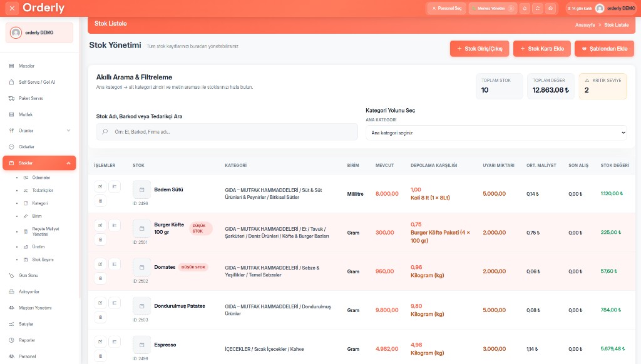
Task: Click edit icon for Dondurulmuş Patates row
Action: [x=100, y=302]
